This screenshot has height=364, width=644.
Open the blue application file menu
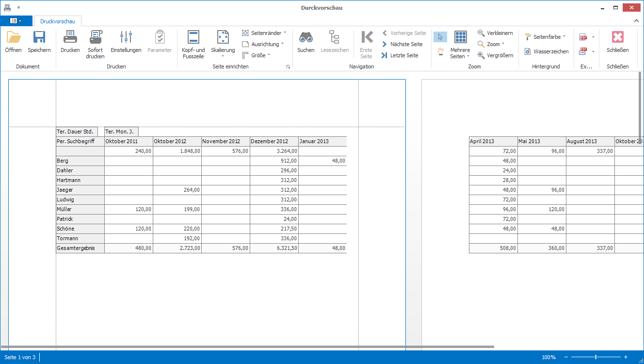16,21
